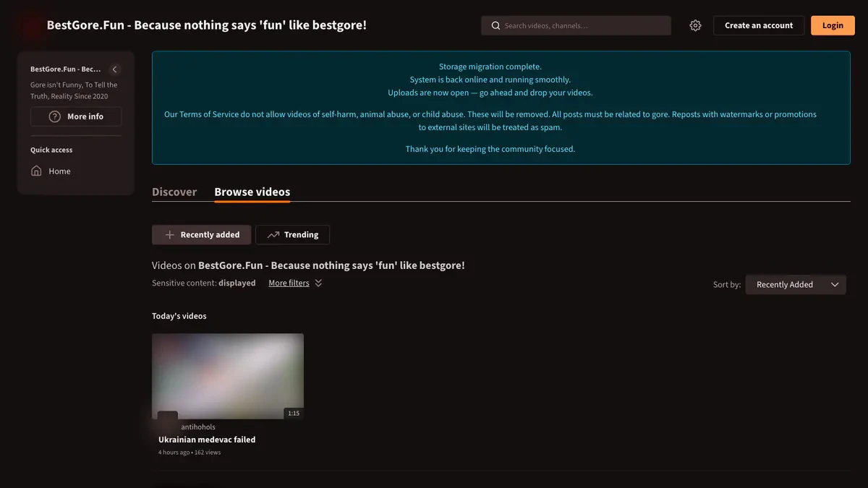This screenshot has height=488, width=868.
Task: Click the BestGore.Fun header title
Action: pos(207,25)
